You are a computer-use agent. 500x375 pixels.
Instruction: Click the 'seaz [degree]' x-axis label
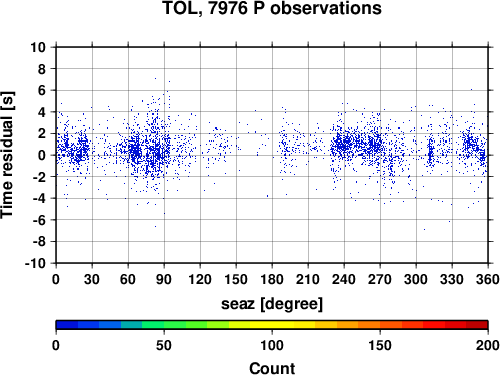tap(272, 304)
